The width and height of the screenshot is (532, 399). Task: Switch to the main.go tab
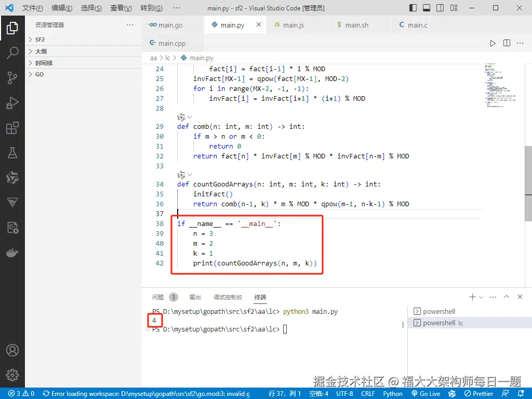click(x=173, y=25)
